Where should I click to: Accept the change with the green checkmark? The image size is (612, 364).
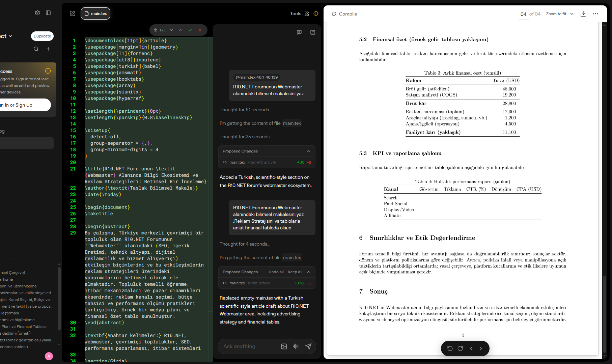pos(190,30)
